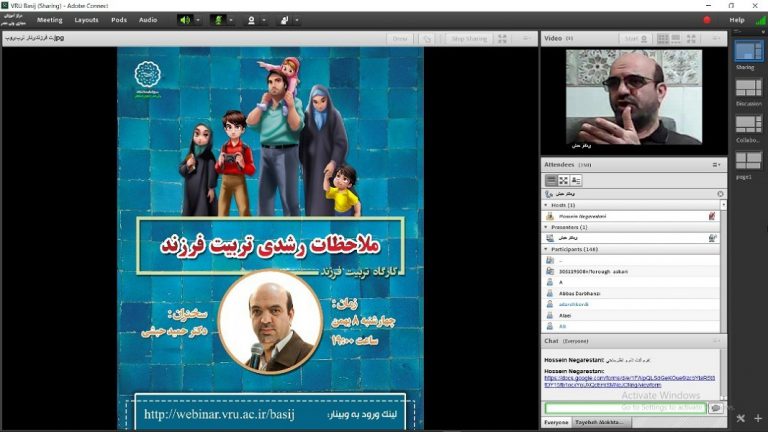Click the raise hand status icon
The image size is (768, 432).
(x=284, y=20)
